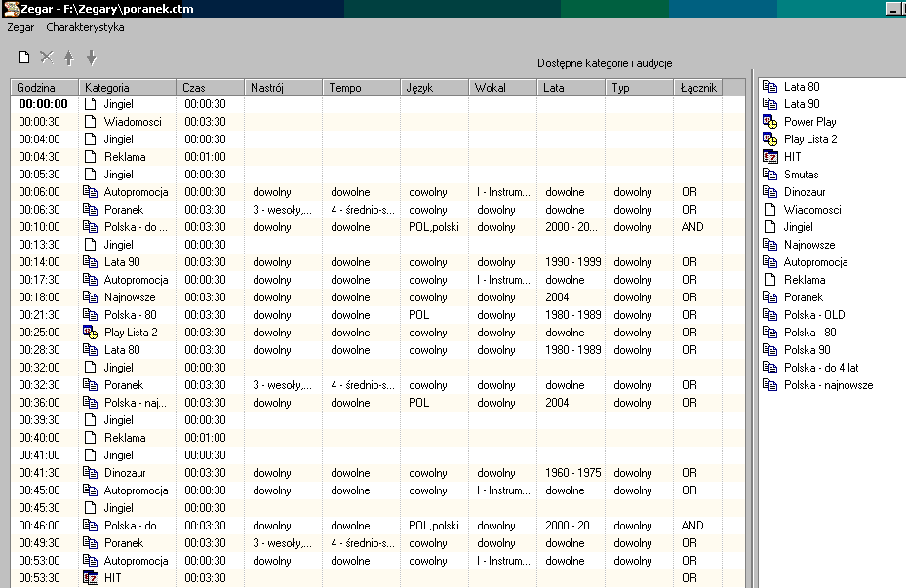Click the Tempo column header
The width and height of the screenshot is (906, 588).
(361, 87)
